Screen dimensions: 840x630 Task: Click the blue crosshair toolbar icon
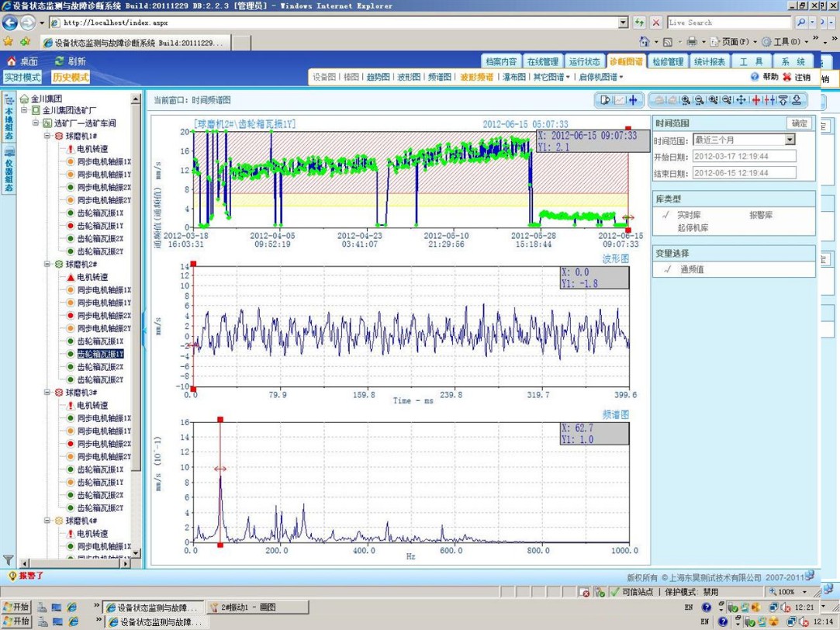pos(633,100)
